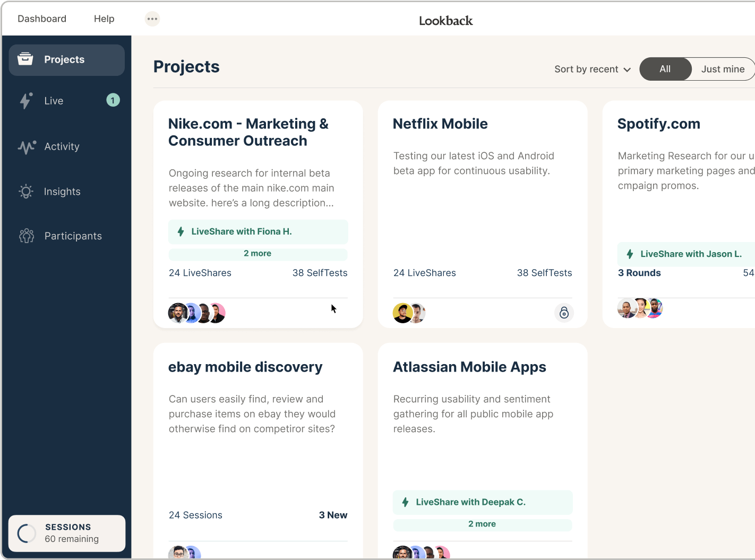Open a participant avatar on the Netflix Mobile card

pyautogui.click(x=402, y=313)
